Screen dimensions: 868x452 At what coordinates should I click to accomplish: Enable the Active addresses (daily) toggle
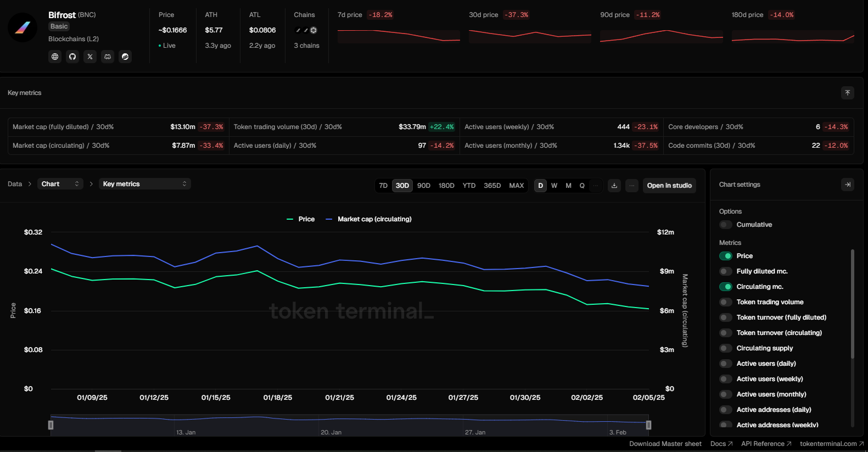point(726,410)
